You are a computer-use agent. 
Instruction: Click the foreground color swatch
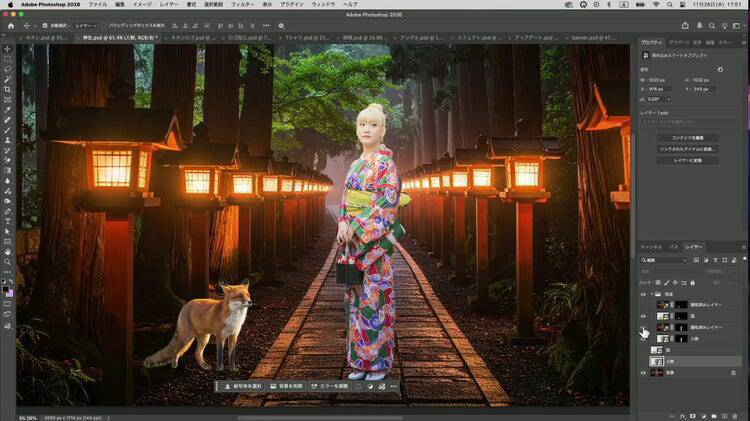tap(5, 290)
